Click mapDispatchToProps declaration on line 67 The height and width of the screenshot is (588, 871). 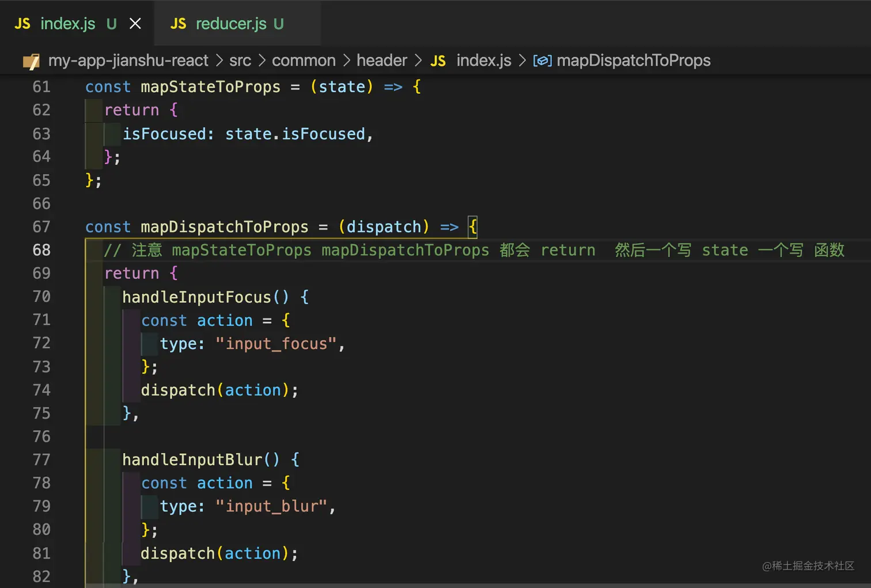[x=225, y=227]
